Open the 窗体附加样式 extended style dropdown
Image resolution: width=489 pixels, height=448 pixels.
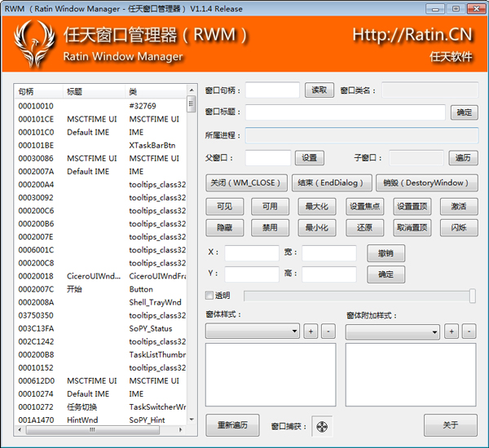[x=392, y=332]
